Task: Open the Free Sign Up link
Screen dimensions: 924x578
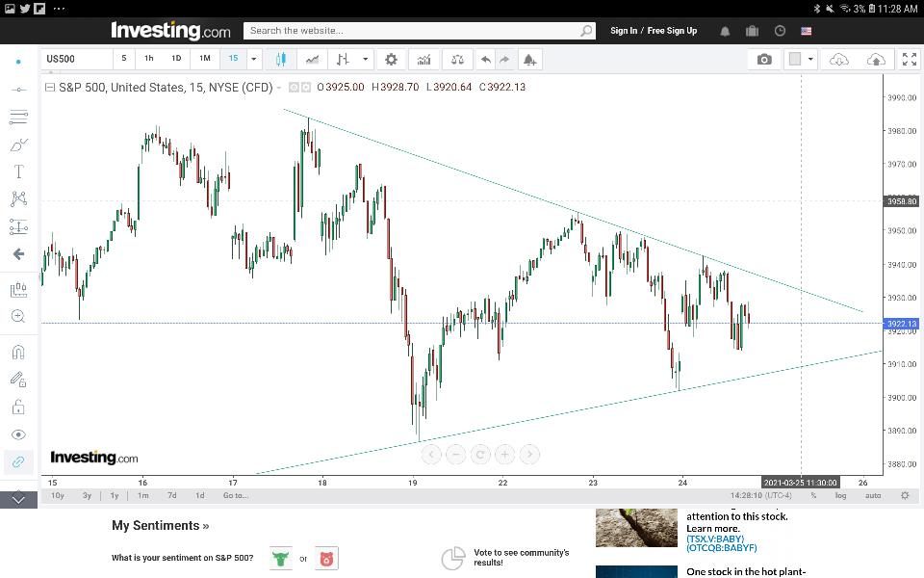Action: pos(672,31)
